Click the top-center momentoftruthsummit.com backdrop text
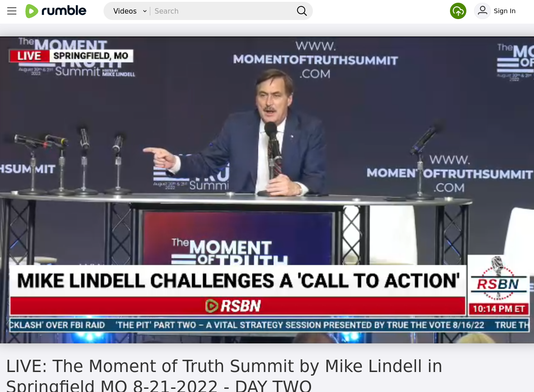Image resolution: width=534 pixels, height=392 pixels. click(315, 60)
